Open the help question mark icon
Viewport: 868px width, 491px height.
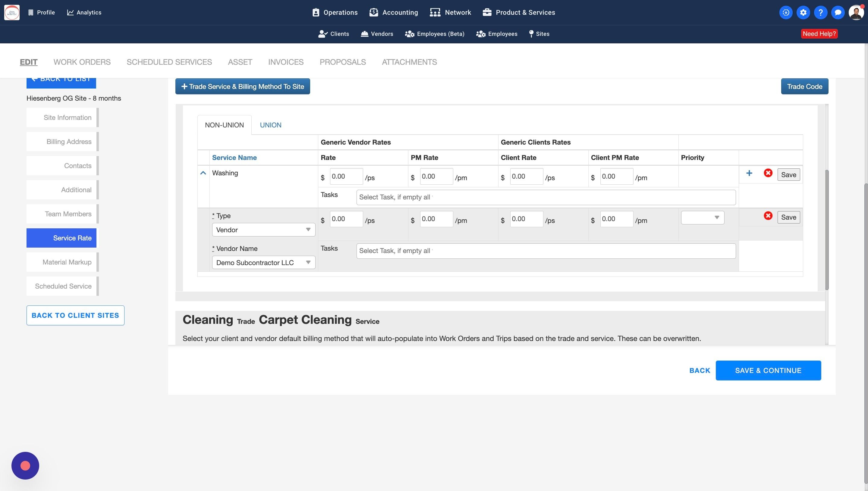[820, 12]
